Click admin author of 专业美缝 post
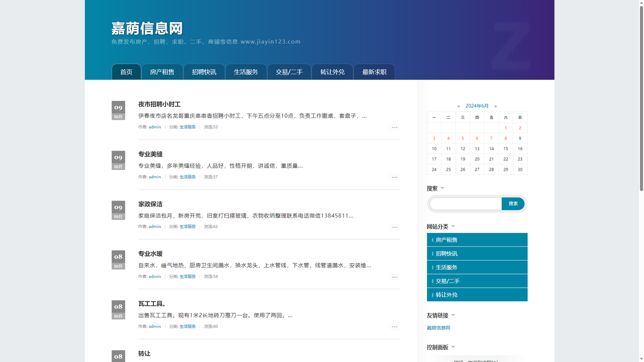This screenshot has width=644, height=362. pos(155,177)
